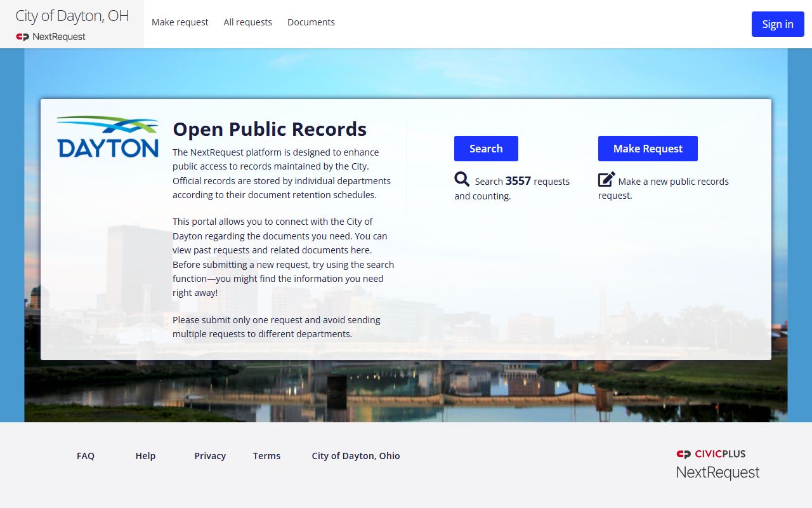Viewport: 812px width, 508px height.
Task: Click the CivicPlus logo in the footer
Action: click(711, 454)
